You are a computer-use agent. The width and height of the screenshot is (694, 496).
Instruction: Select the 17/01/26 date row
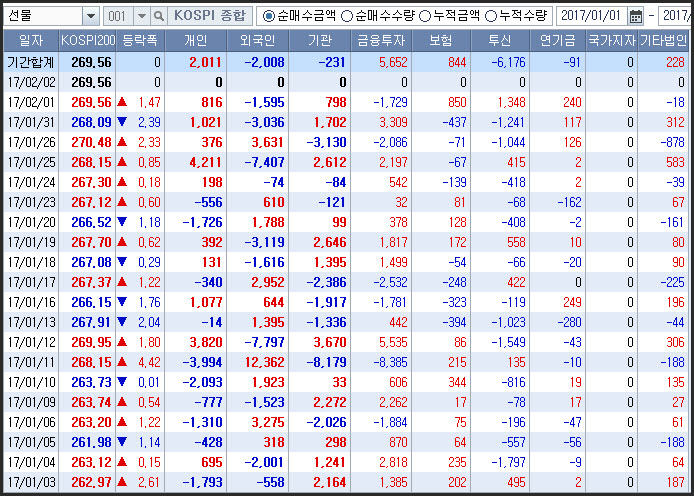346,142
